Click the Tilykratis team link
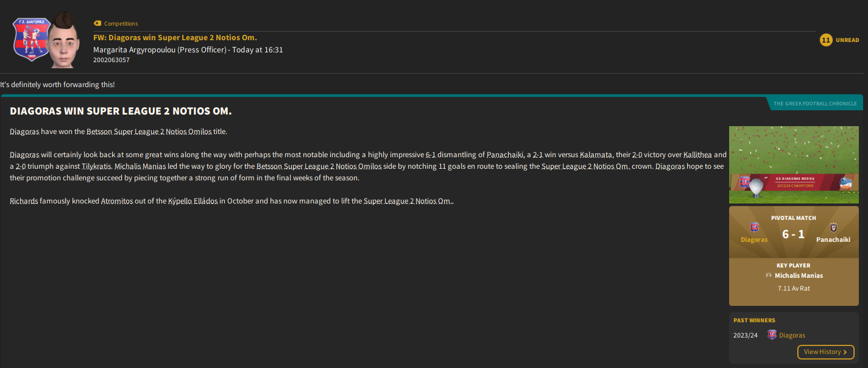Viewport: 868px width, 368px height. [96, 166]
